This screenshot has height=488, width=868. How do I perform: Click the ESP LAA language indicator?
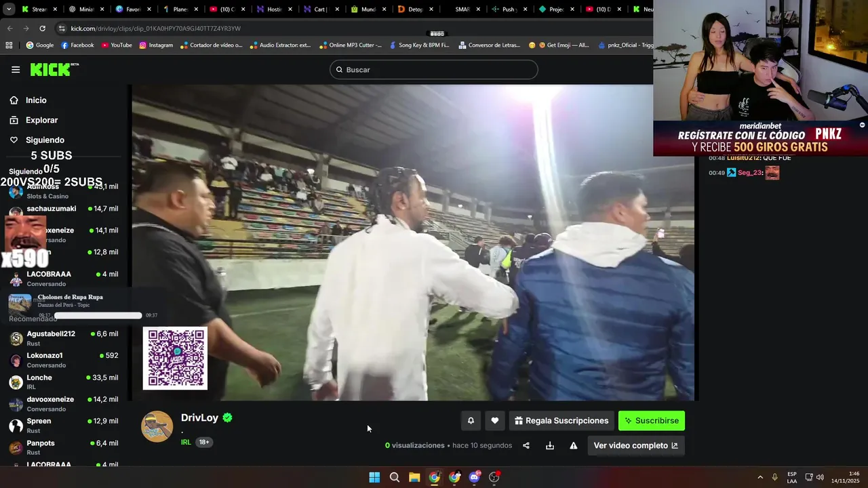click(792, 477)
